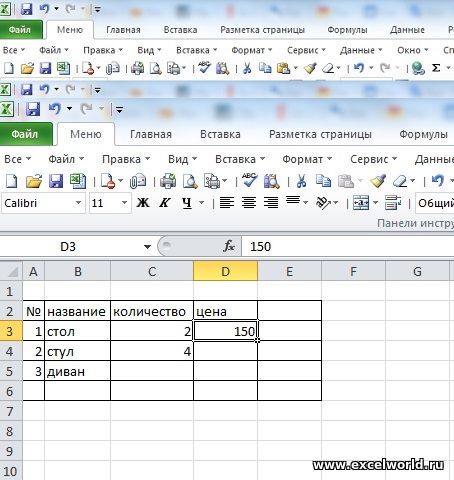
Task: Click the Format Painter brush icon
Action: pyautogui.click(x=378, y=182)
